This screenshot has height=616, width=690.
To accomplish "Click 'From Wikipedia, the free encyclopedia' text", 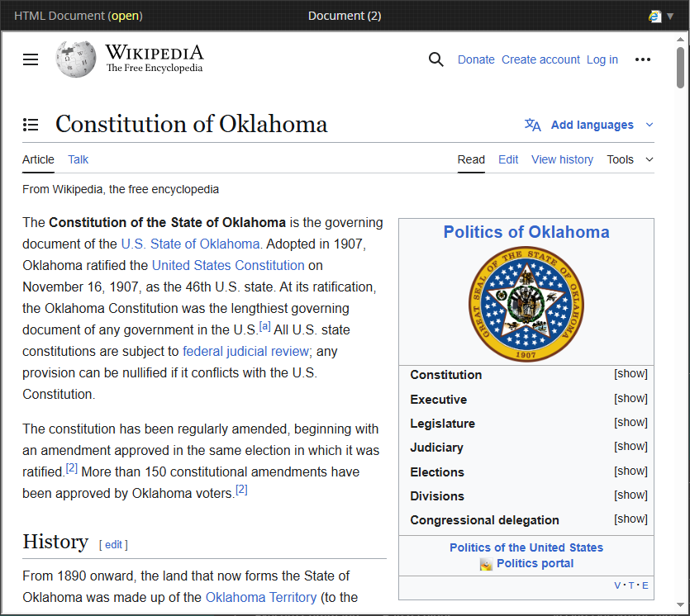I will click(x=121, y=189).
